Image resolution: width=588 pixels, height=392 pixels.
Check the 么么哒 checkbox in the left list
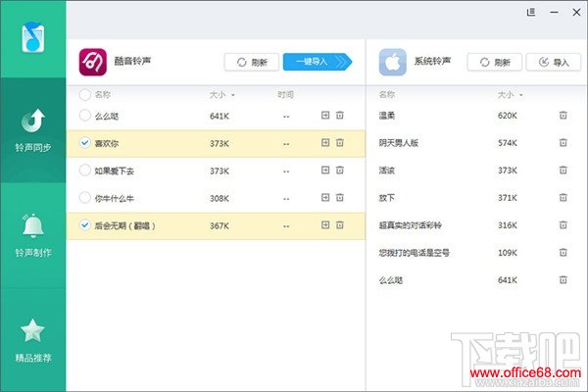pos(84,116)
